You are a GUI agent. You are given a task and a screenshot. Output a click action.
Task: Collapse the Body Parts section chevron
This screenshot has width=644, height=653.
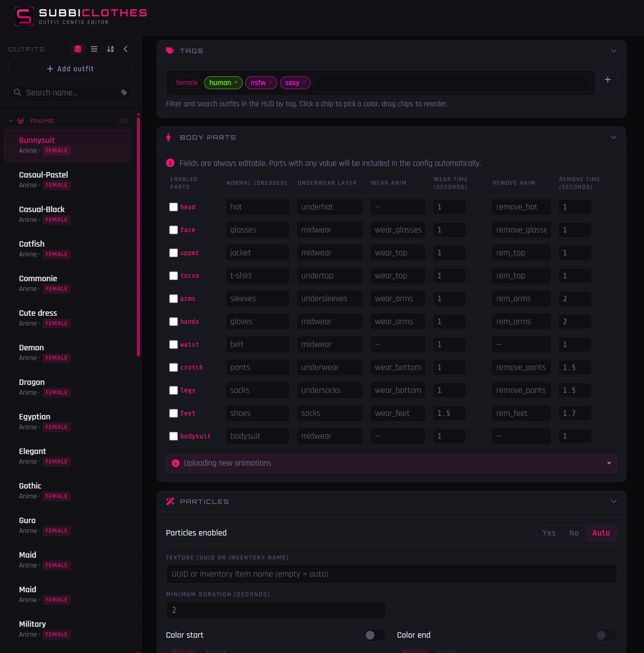tap(614, 137)
